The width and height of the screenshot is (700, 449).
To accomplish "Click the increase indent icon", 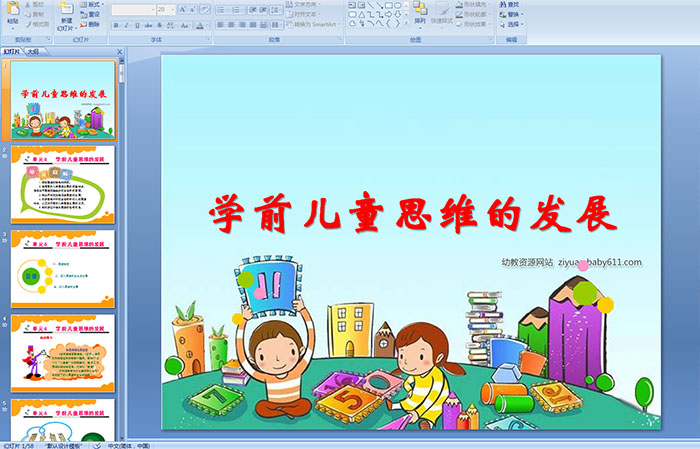I will click(x=263, y=10).
